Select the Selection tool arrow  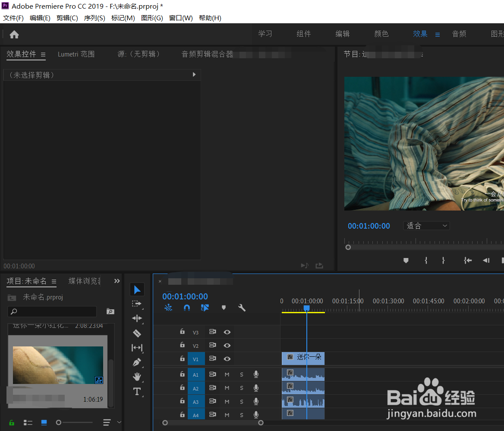pos(137,289)
